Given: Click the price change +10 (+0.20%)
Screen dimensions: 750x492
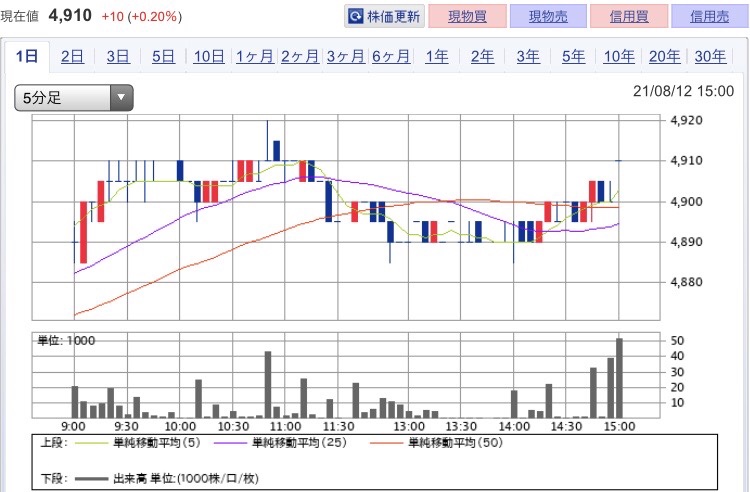Looking at the screenshot, I should [x=142, y=17].
